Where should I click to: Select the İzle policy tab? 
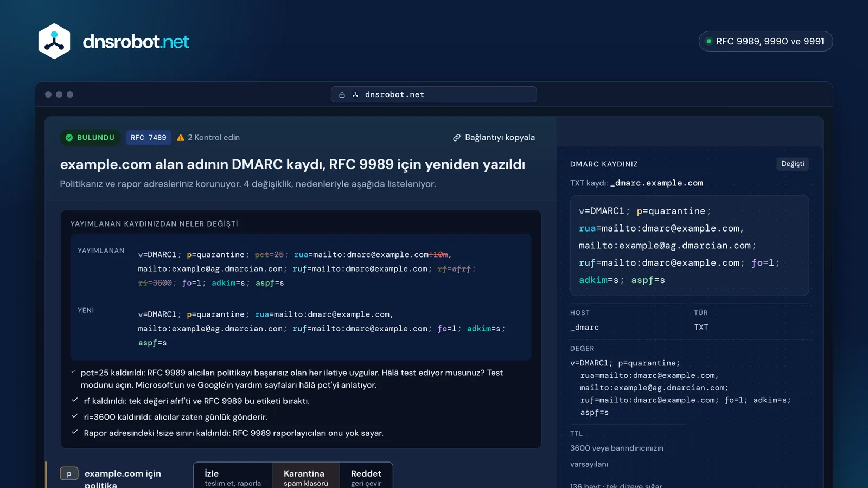(233, 477)
